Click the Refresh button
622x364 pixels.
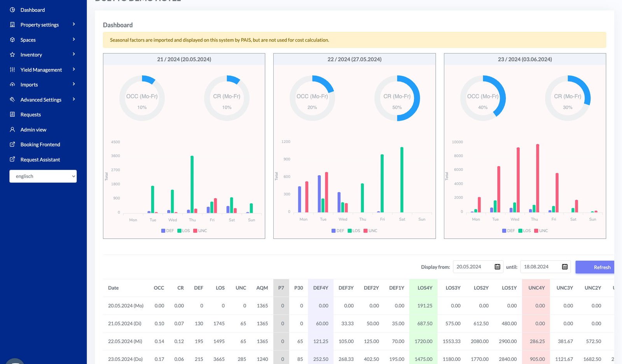[595, 267]
